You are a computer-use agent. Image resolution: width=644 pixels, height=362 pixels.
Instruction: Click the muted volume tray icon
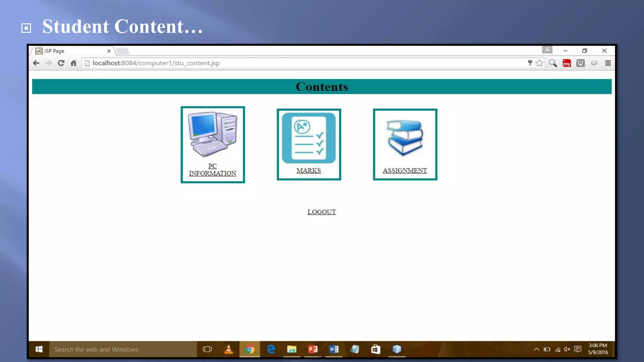[x=567, y=349]
